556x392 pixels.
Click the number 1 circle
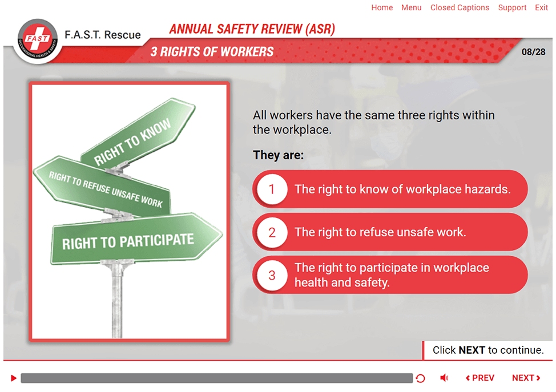[x=272, y=189]
